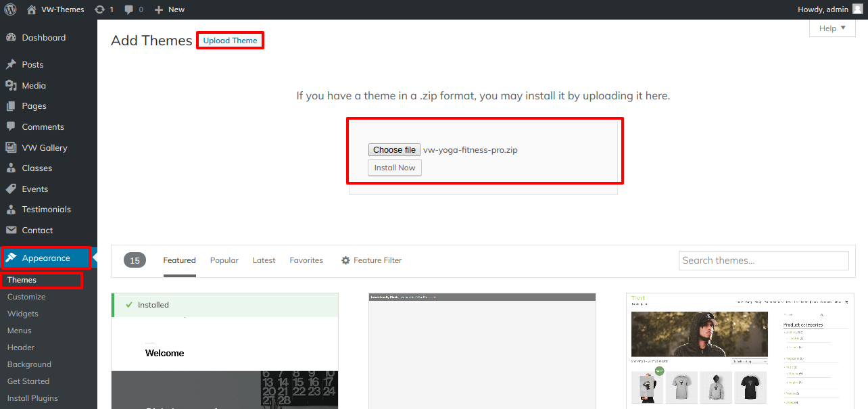Open the comments bubble icon in admin bar
Screen dimensions: 868x409
[129, 9]
